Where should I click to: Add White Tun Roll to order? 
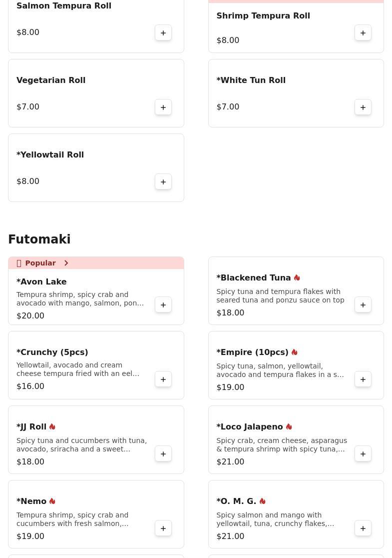pyautogui.click(x=363, y=107)
